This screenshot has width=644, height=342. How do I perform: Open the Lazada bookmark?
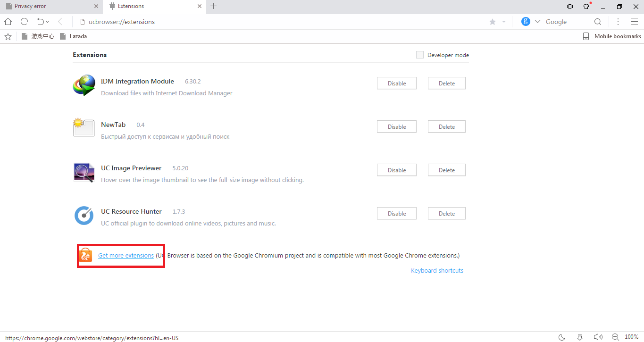(73, 36)
